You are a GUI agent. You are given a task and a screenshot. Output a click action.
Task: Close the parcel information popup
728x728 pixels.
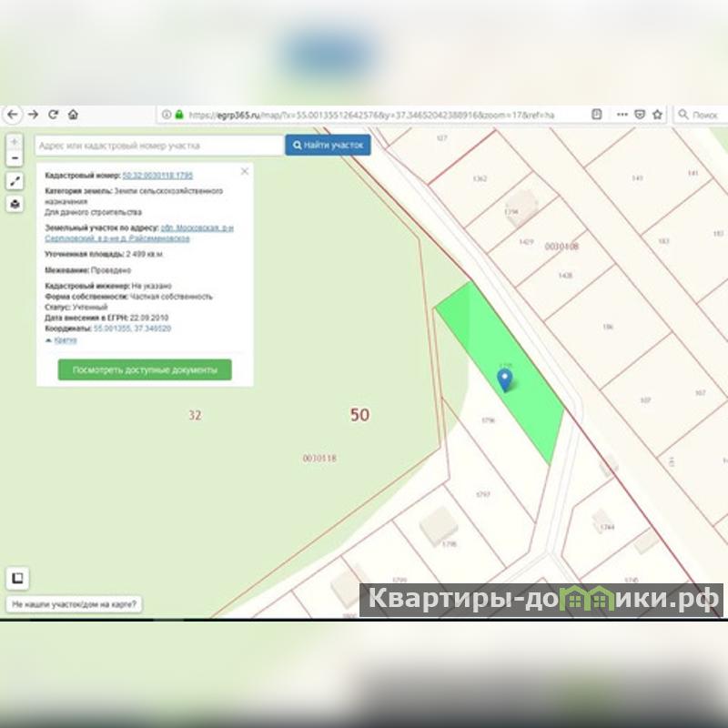point(244,171)
